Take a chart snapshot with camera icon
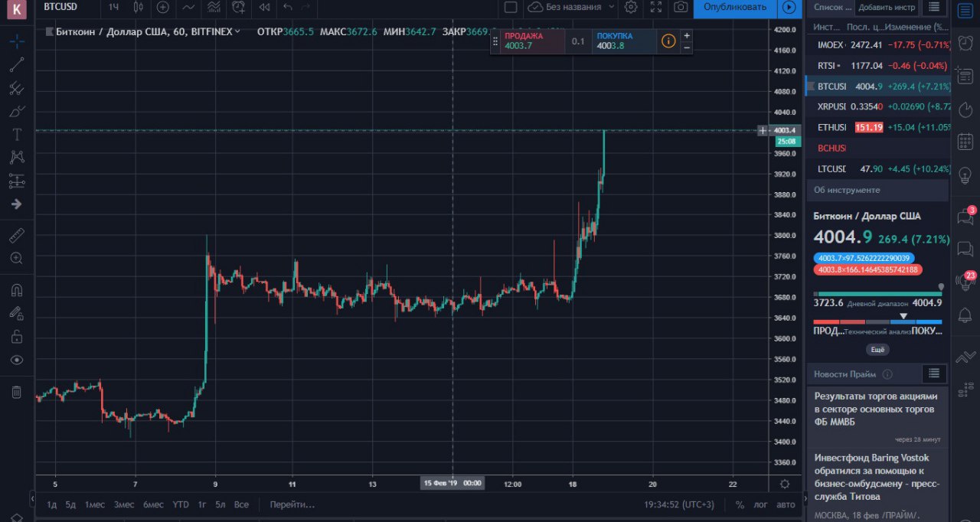Screen dimensions: 980x522 [681, 7]
